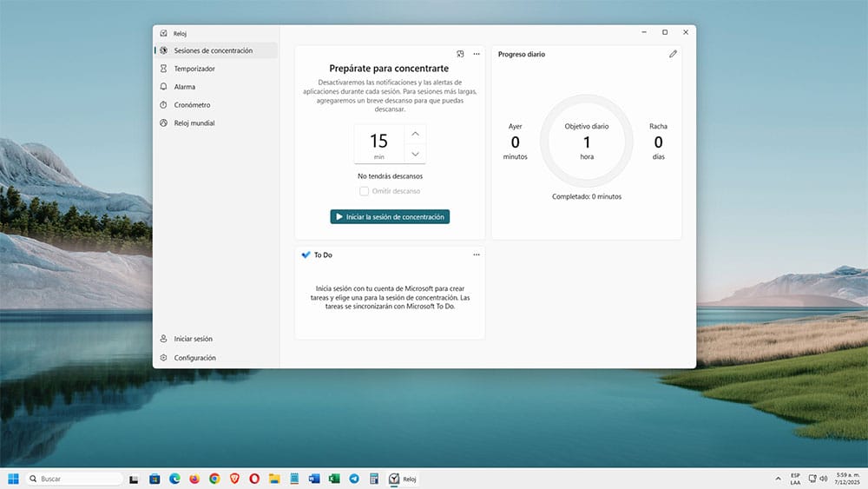This screenshot has height=489, width=868.
Task: Toggle Omitir descanso checkbox
Action: point(364,191)
